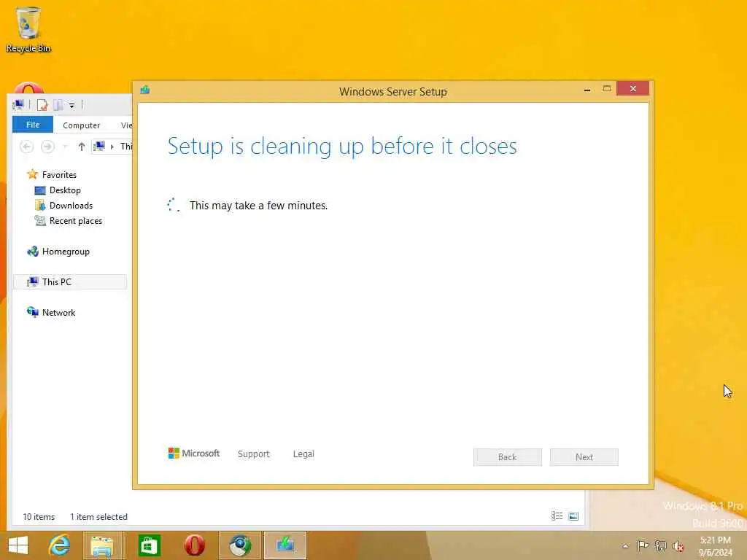Open Internet Explorer from the taskbar
The height and width of the screenshot is (560, 747).
tap(60, 545)
